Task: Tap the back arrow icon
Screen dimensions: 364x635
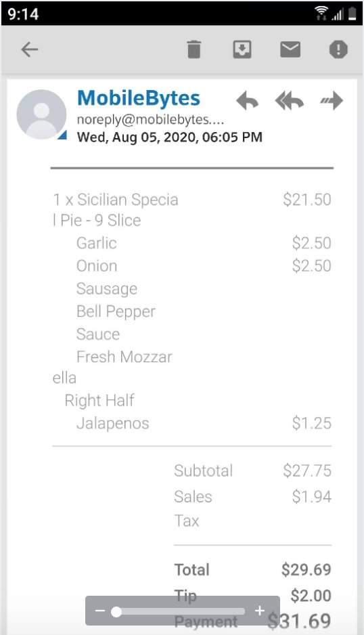Action: coord(30,50)
